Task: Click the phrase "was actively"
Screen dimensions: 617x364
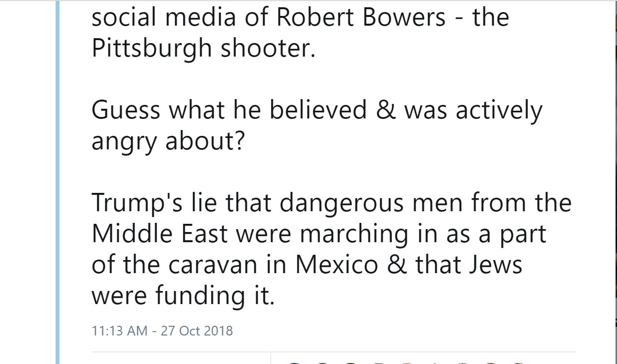Action: coord(473,110)
